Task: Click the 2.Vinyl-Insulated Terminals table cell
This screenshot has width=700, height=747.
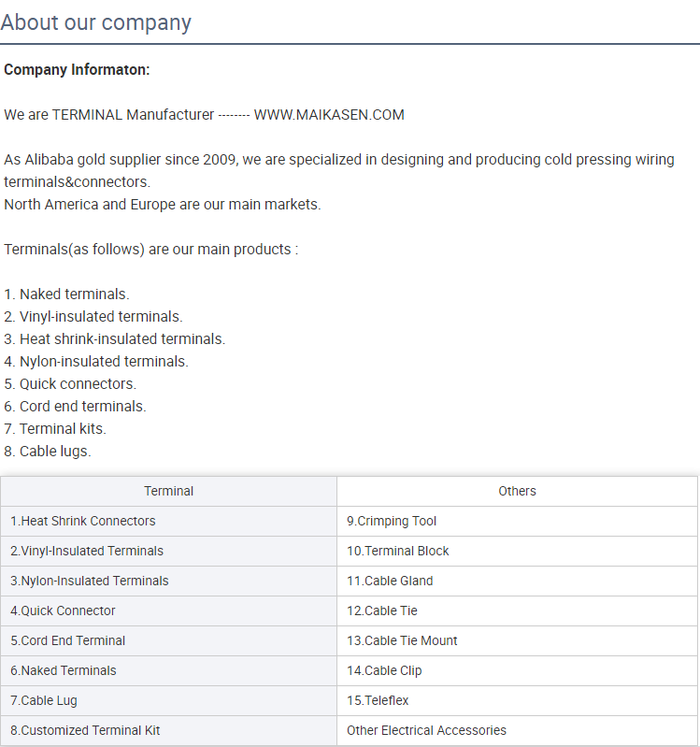Action: (x=168, y=552)
